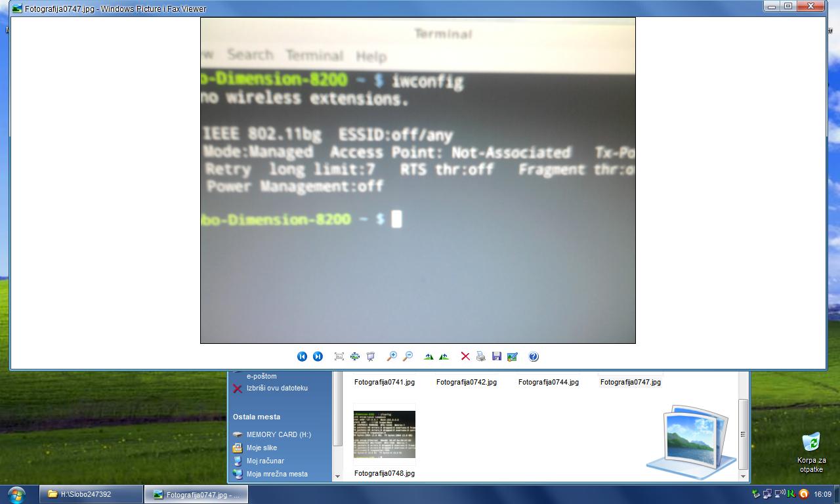Click Izbriši ovu datoteku in the Explorer sidebar
The width and height of the screenshot is (840, 504).
pyautogui.click(x=277, y=388)
